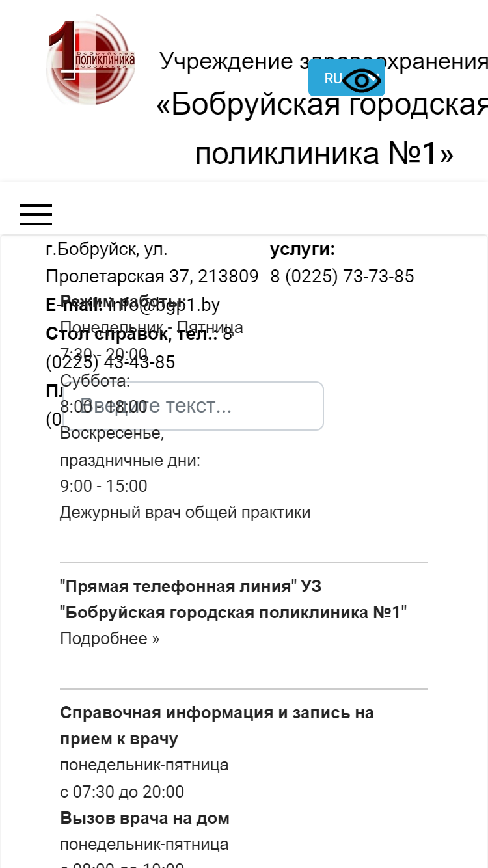Open the 'Подробнее »' link
This screenshot has height=868, width=488.
(x=109, y=639)
